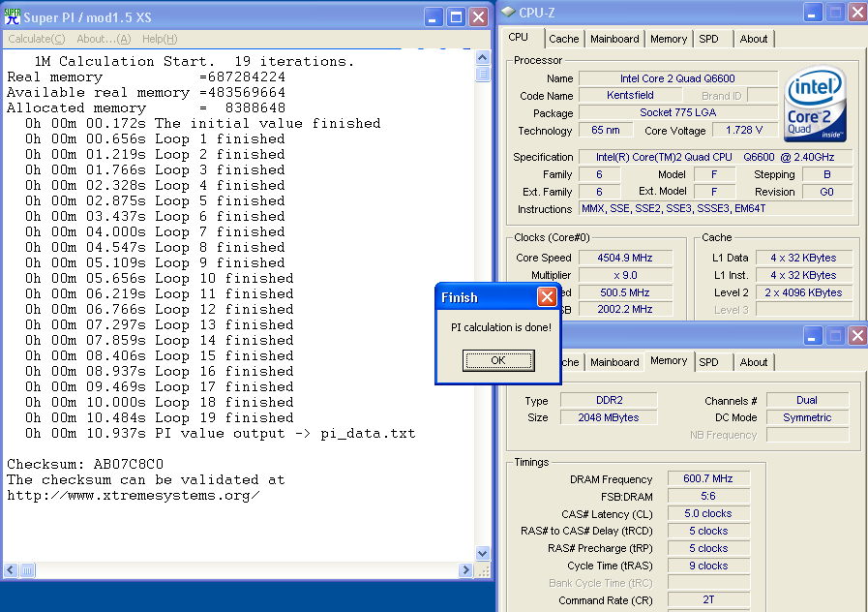The image size is (868, 612).
Task: Select About tab in lower CPU-Z window
Action: pyautogui.click(x=754, y=362)
